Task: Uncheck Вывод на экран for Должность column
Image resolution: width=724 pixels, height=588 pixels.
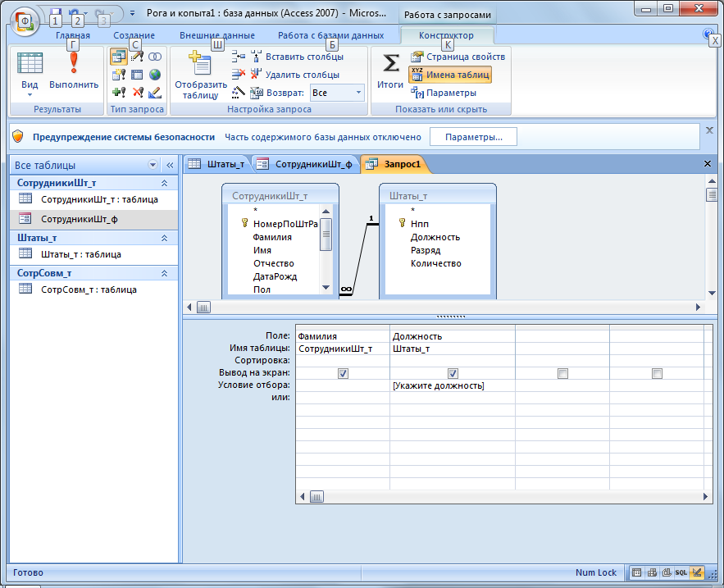Action: click(x=453, y=373)
